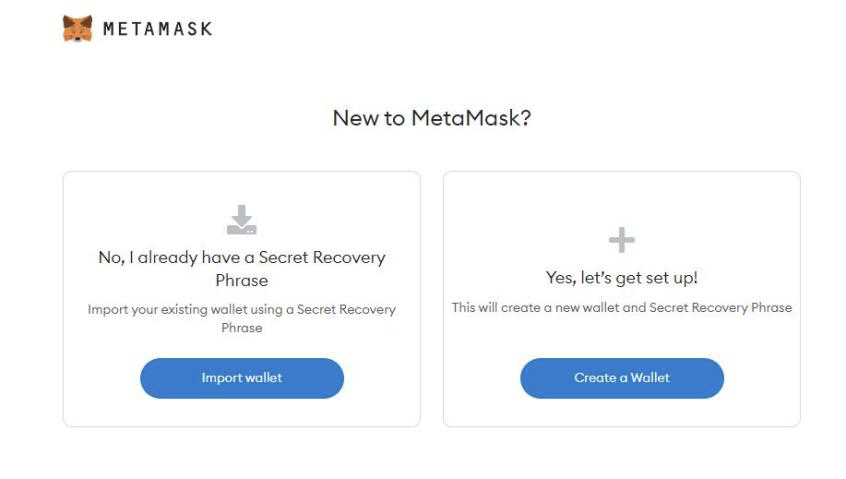This screenshot has height=479, width=846.
Task: Click the MetaMask fox logo
Action: click(x=77, y=29)
